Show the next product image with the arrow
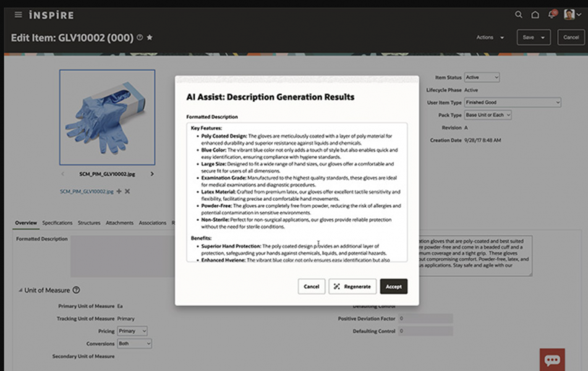Viewport: 588px width, 371px height. (x=152, y=174)
